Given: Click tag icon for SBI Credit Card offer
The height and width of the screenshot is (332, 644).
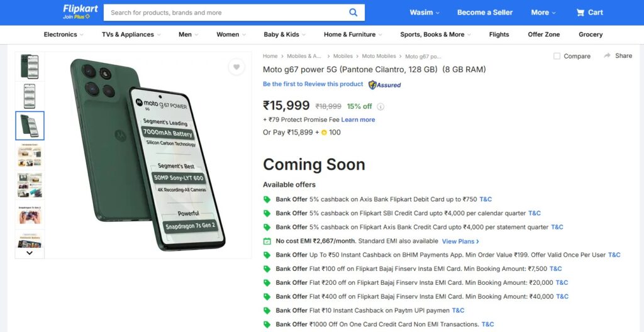Looking at the screenshot, I should point(267,213).
